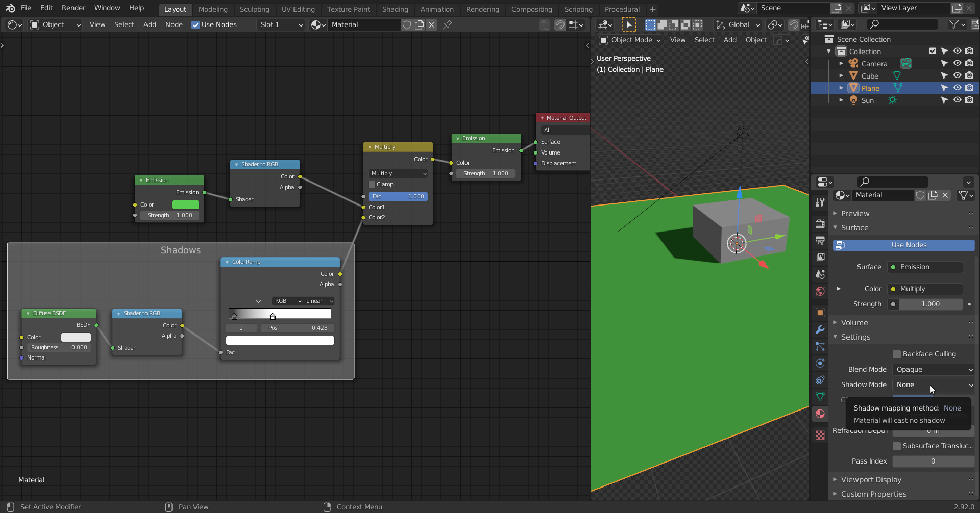Enable the Clamp option on Multiply node
980x513 pixels.
tap(372, 184)
